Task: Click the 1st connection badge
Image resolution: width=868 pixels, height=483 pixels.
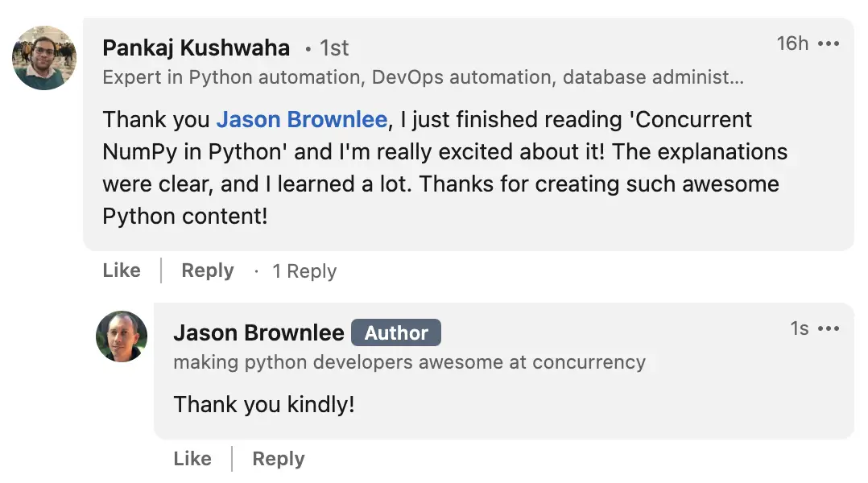Action: (334, 48)
